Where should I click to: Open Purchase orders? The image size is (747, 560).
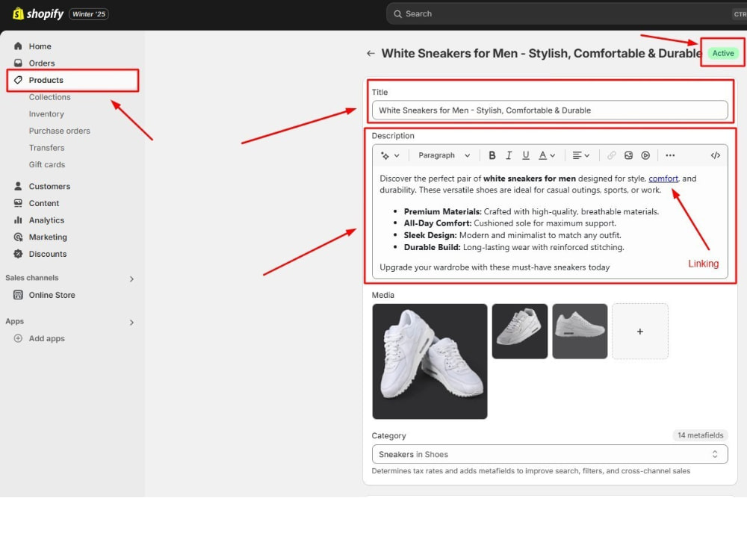tap(60, 131)
